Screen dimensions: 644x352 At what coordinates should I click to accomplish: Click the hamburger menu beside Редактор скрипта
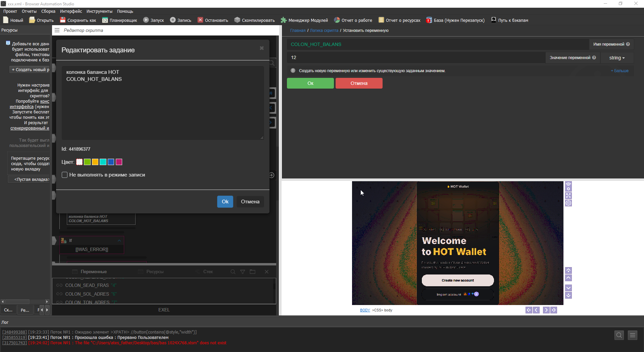click(x=57, y=30)
